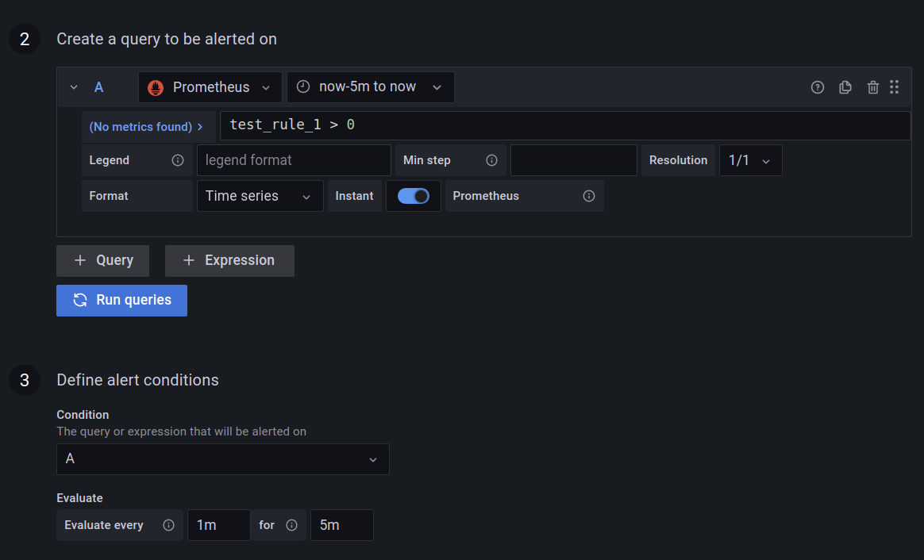This screenshot has width=924, height=560.
Task: Open the alert Condition dropdown showing A
Action: click(x=222, y=458)
